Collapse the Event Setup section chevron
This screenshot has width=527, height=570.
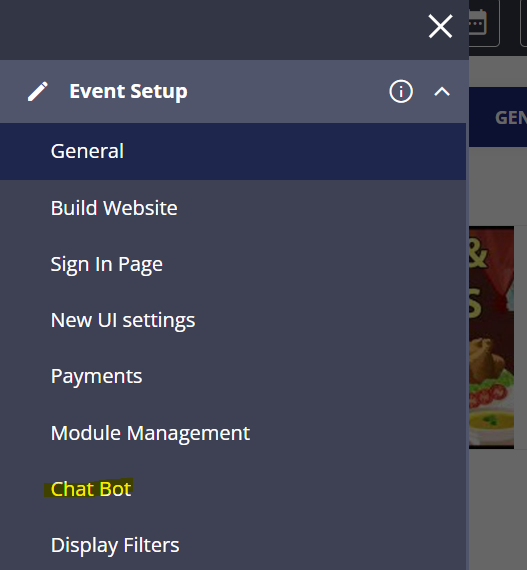pos(442,92)
